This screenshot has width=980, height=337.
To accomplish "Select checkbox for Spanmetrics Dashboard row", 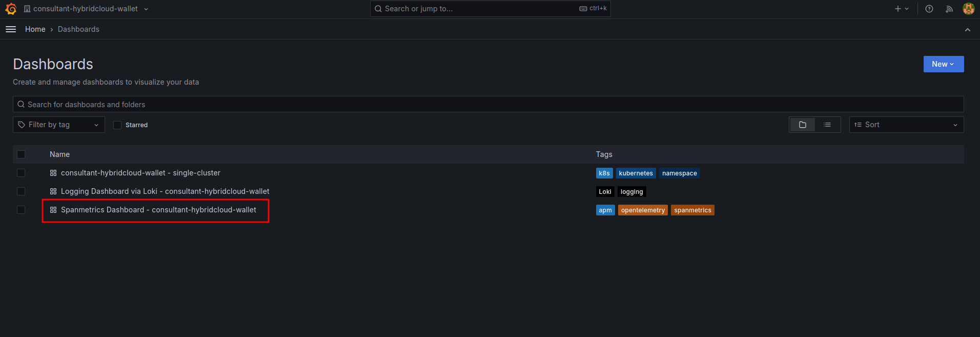I will point(21,210).
